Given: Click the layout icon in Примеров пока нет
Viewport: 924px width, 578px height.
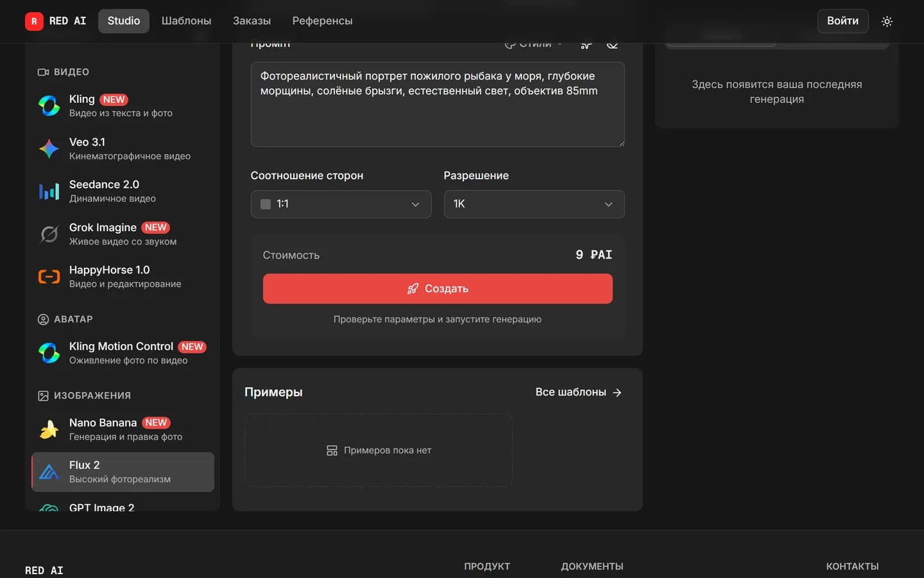Looking at the screenshot, I should pyautogui.click(x=332, y=451).
